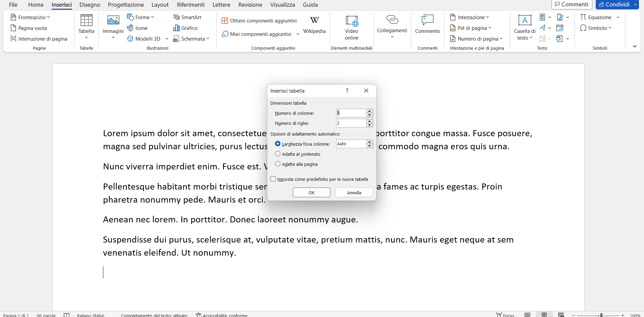Open the Revisione tab
Screen dimensions: 644x317
coord(250,5)
